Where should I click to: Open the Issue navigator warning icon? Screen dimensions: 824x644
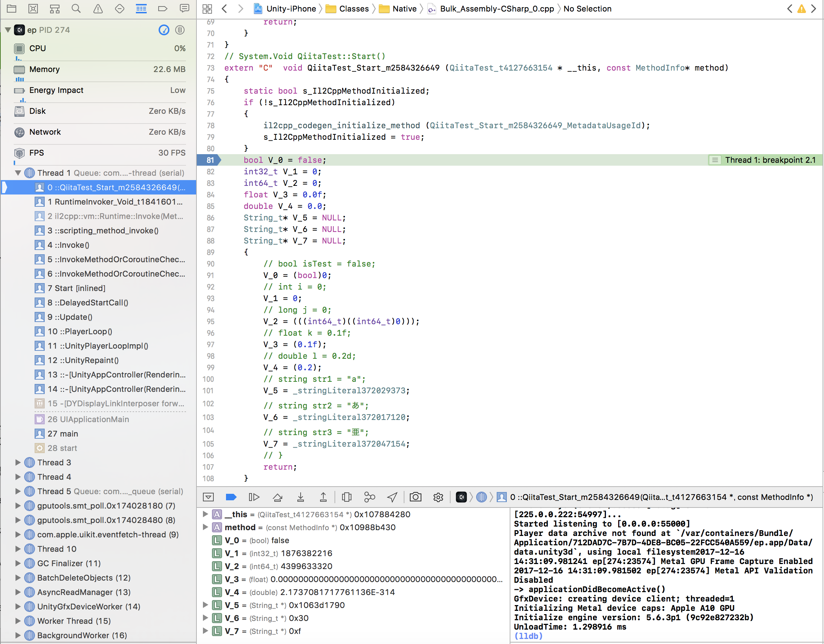[98, 9]
